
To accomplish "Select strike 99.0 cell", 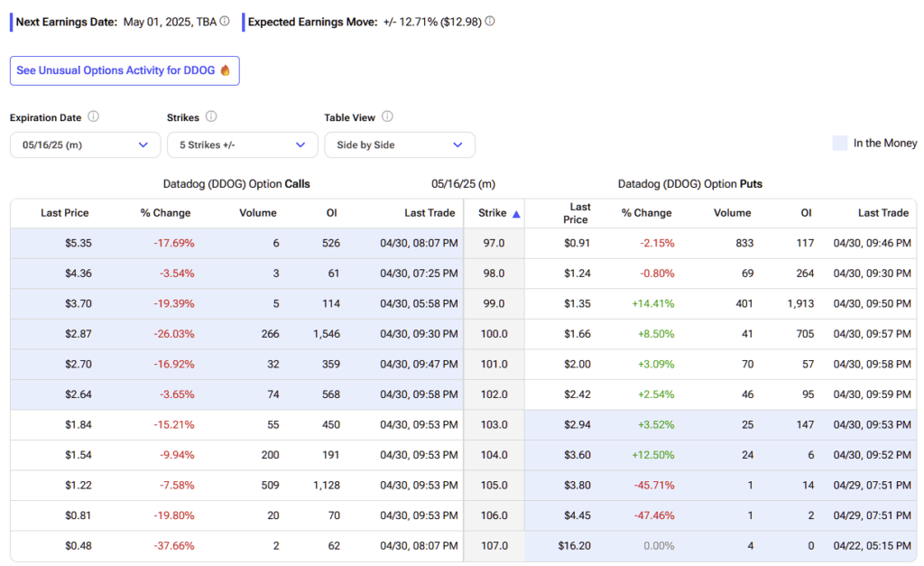I will click(494, 303).
